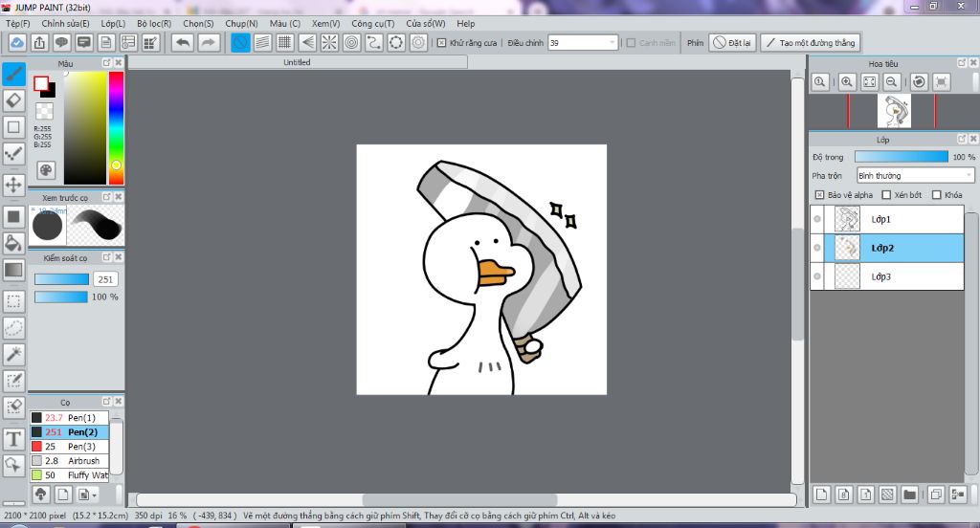Click zoom out magnifier in Hoa tiêu panel
The image size is (980, 528).
click(x=892, y=82)
